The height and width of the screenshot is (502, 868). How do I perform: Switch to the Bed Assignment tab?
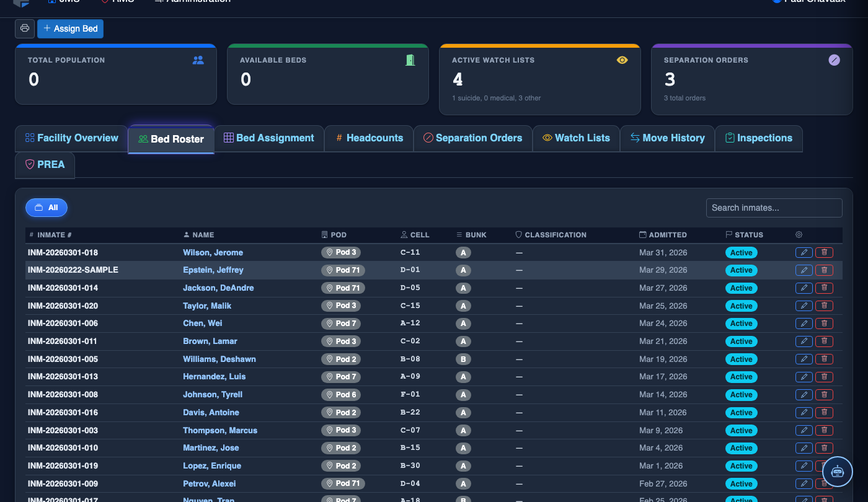coord(269,138)
